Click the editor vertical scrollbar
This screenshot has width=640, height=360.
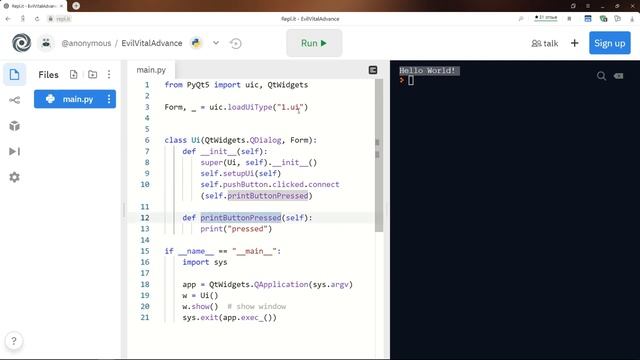pyautogui.click(x=379, y=155)
